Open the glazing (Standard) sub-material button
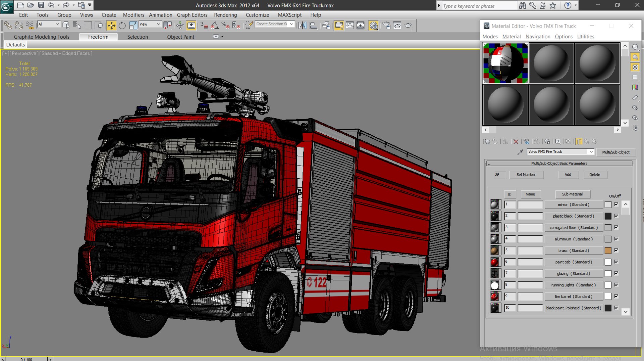The width and height of the screenshot is (644, 361). 574,273
